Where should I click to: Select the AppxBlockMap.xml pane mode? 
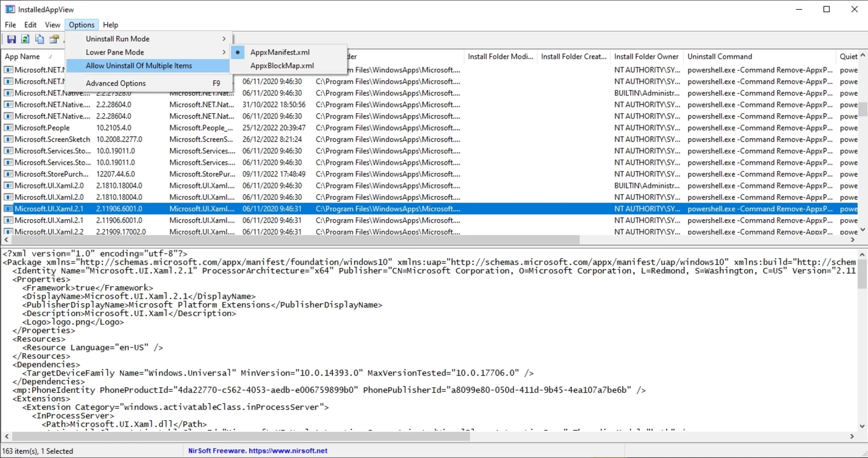[x=289, y=66]
